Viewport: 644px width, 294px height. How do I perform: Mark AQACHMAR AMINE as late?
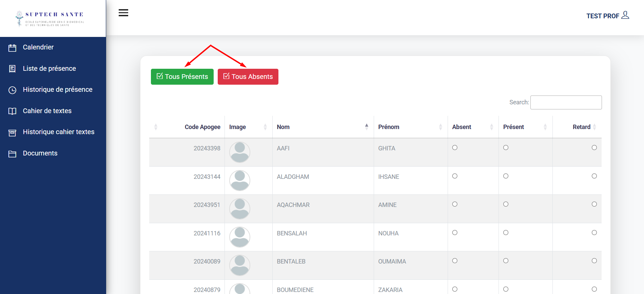(594, 204)
